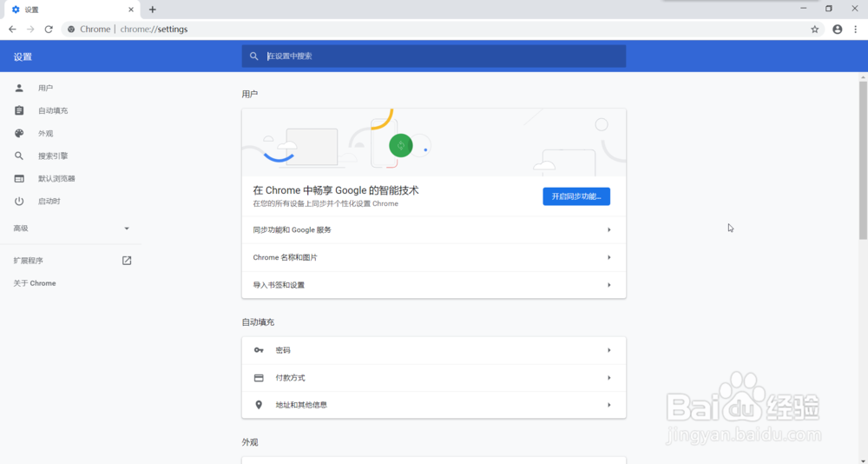This screenshot has width=868, height=464.
Task: Click the magnifier icon in settings search
Action: (254, 56)
